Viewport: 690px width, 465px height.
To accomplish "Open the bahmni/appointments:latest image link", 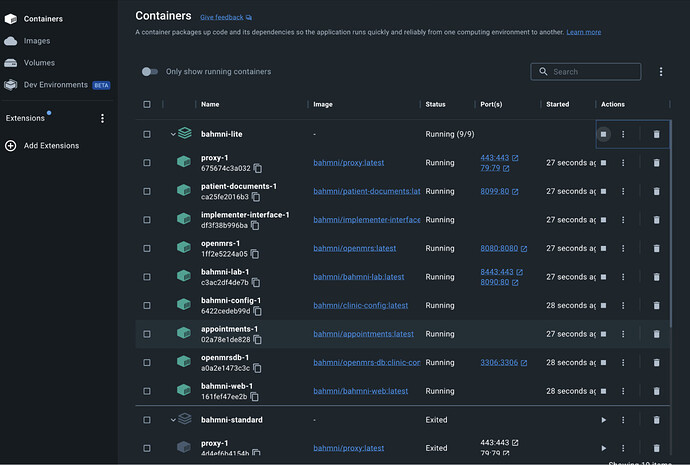I will click(363, 334).
